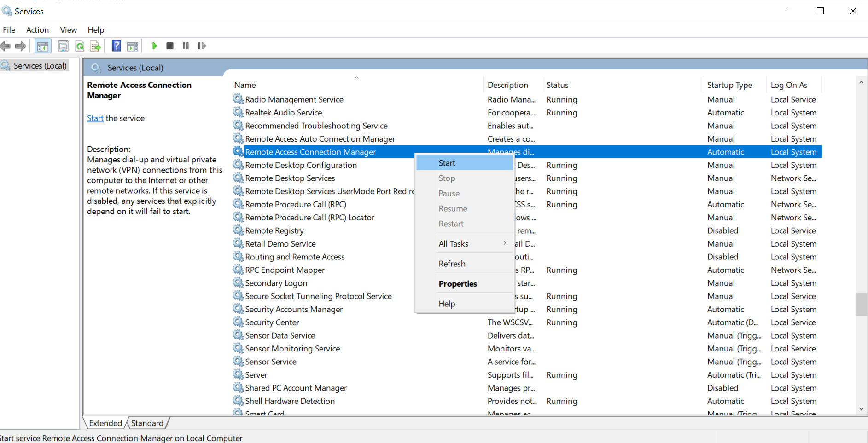
Task: Click the Show/Hide Action Pane icon
Action: (x=133, y=46)
